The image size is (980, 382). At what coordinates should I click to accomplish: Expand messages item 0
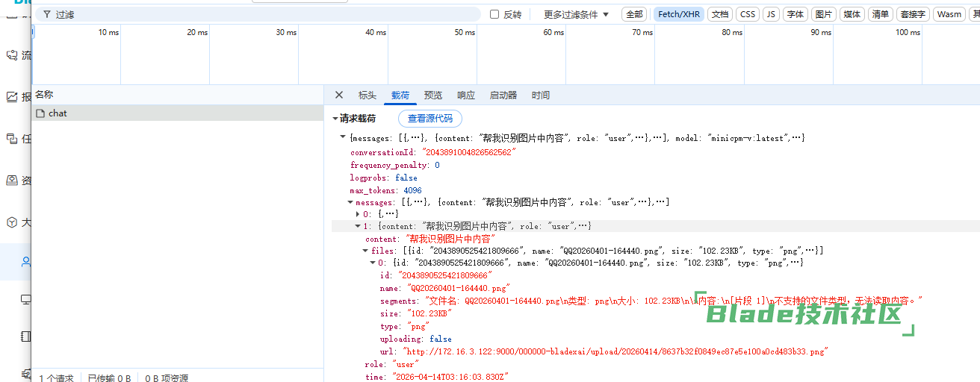point(358,214)
